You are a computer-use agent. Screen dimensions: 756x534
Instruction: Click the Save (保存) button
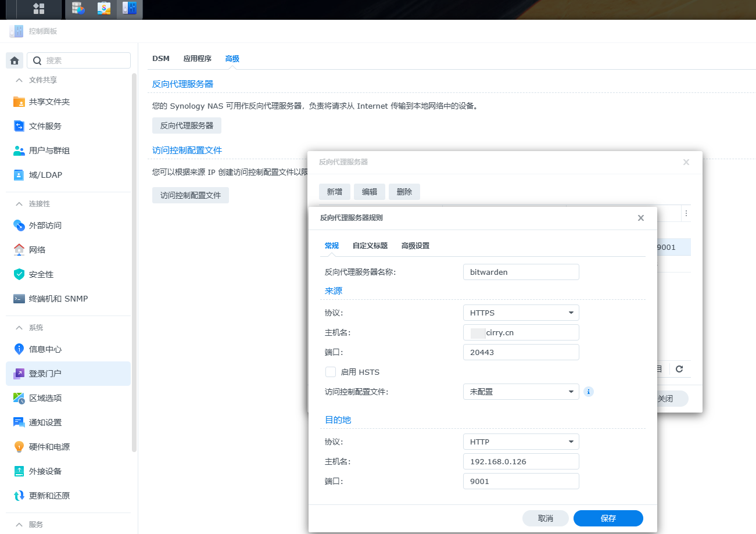(x=608, y=518)
